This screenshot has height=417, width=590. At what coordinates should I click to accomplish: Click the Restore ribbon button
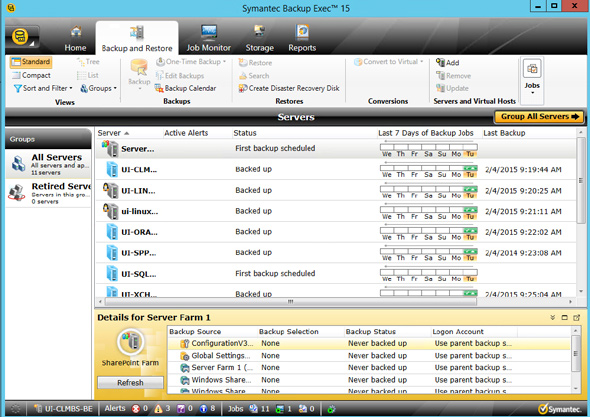coord(255,63)
